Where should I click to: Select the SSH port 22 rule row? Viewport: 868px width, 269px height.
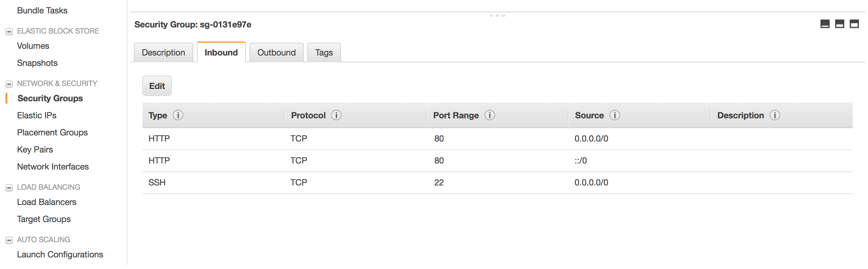(497, 183)
